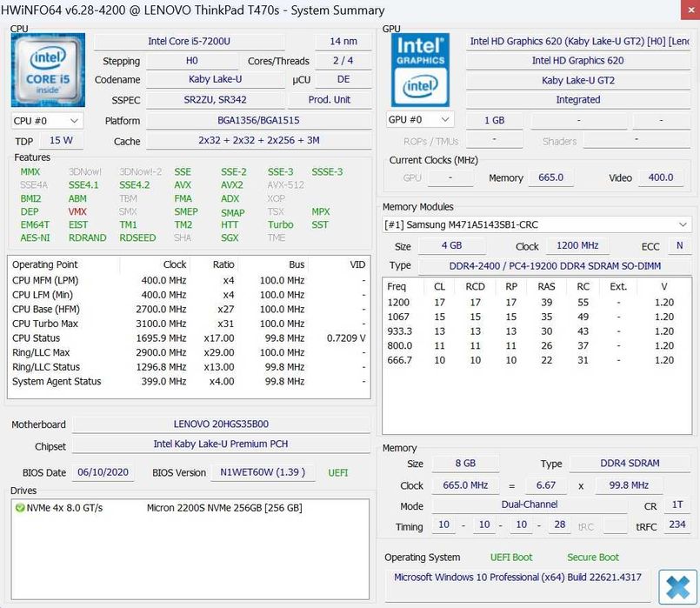The height and width of the screenshot is (608, 700).
Task: Select the 1067 frequency timing row
Action: point(537,317)
